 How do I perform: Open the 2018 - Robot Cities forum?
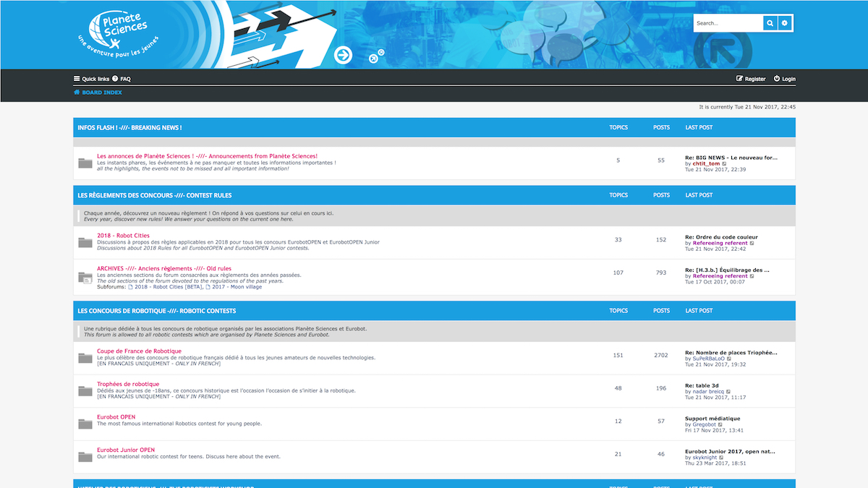(124, 236)
